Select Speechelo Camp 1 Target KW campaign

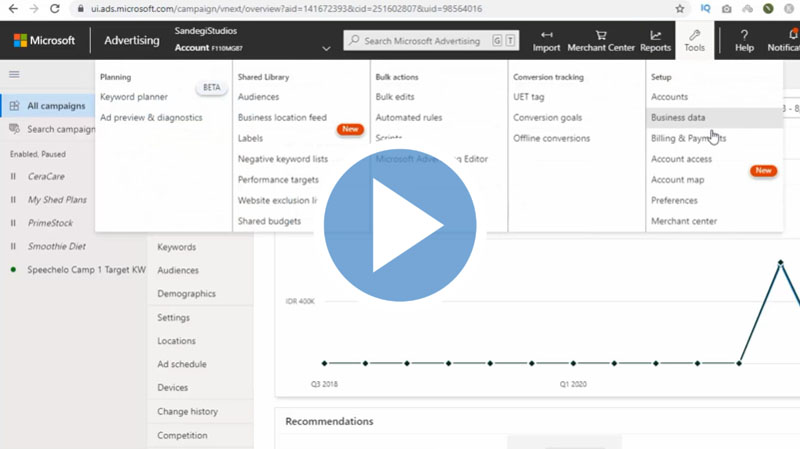pyautogui.click(x=86, y=269)
